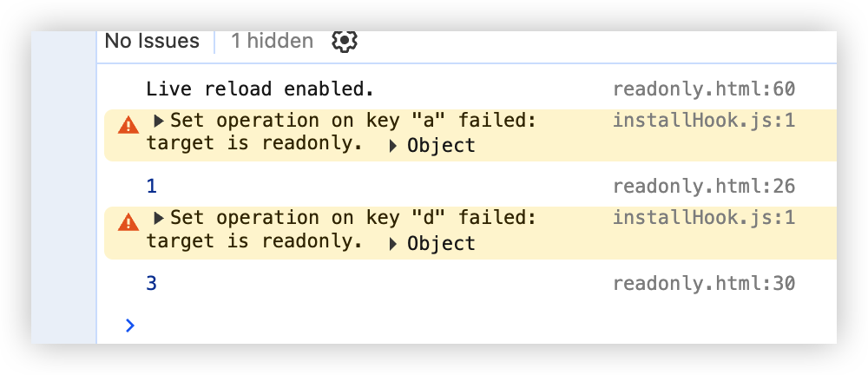Open the readonly.html:30 source link
This screenshot has height=375, width=868.
click(703, 283)
